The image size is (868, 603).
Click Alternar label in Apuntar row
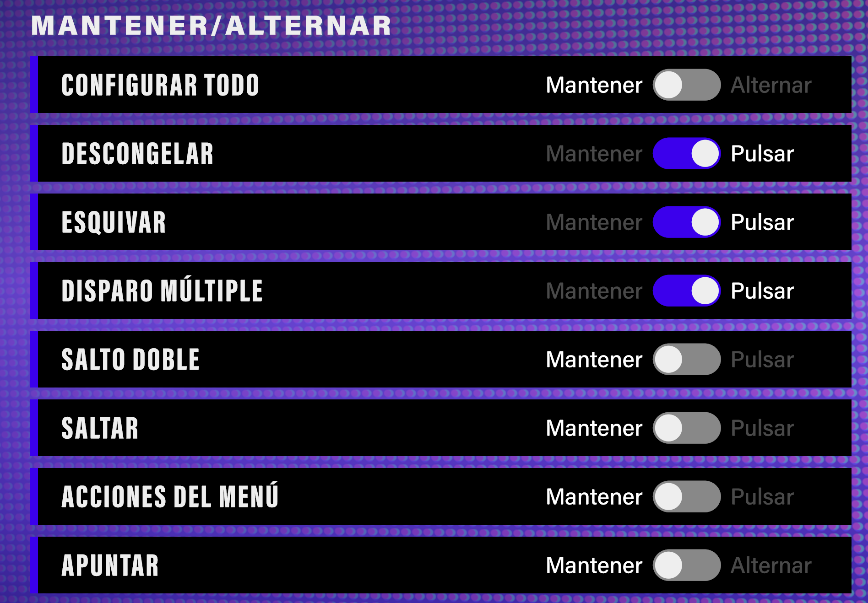(x=771, y=565)
